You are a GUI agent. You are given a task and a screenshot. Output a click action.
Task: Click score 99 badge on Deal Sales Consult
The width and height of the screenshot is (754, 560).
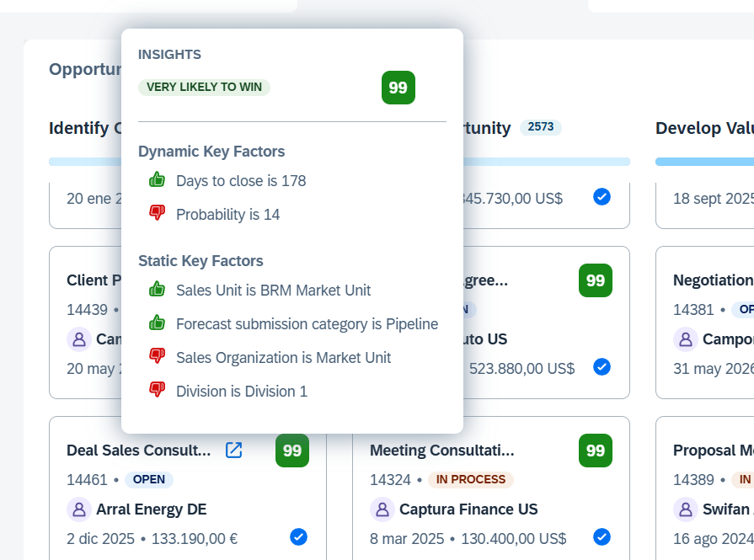click(x=291, y=451)
